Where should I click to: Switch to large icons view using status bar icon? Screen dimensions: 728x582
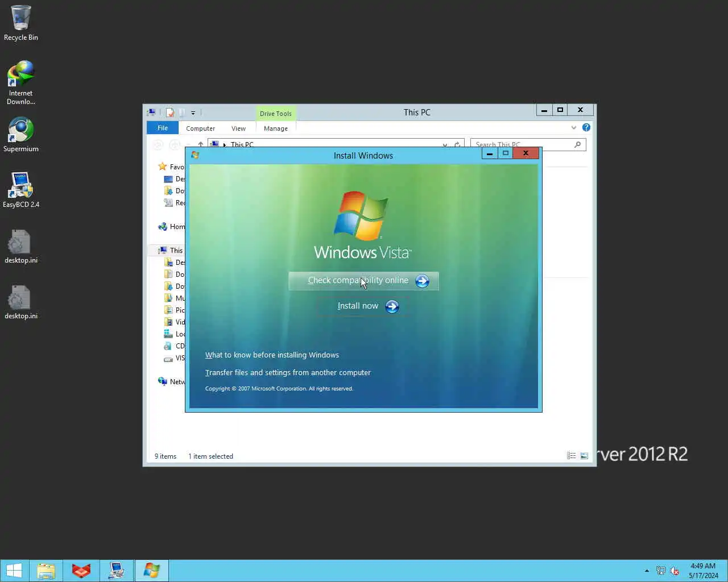pyautogui.click(x=584, y=456)
